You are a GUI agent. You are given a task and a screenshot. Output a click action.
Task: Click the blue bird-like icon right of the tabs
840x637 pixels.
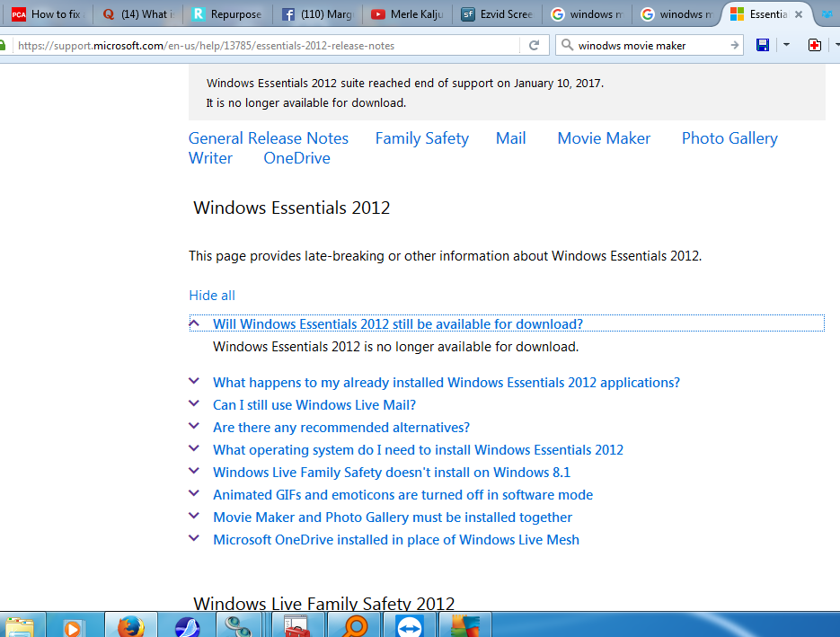click(x=827, y=14)
